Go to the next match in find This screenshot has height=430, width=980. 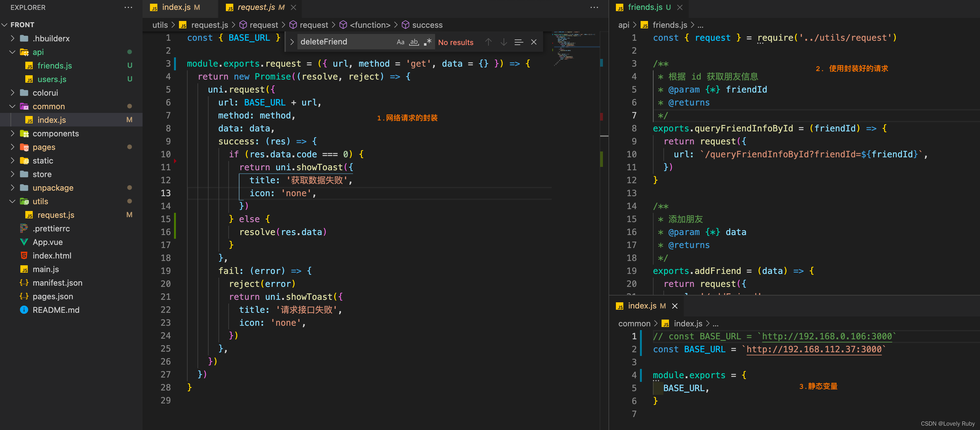[503, 42]
